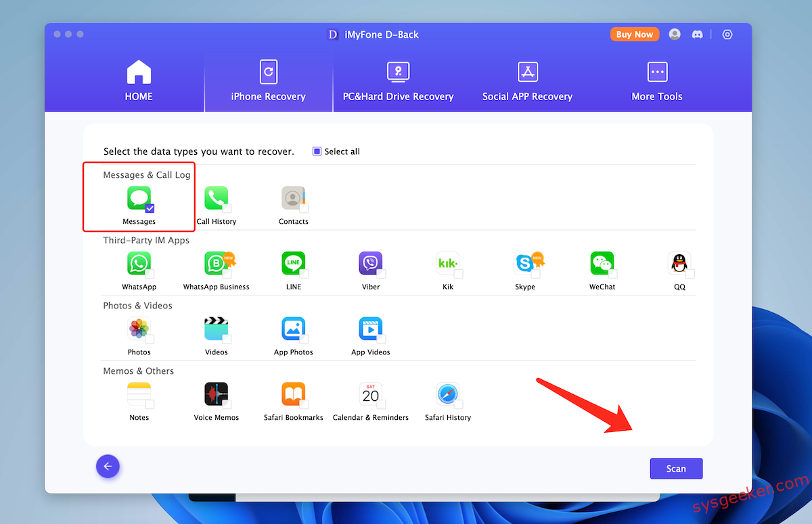Click the 'iMyFone D-Back' window title
The image size is (812, 524).
point(382,34)
